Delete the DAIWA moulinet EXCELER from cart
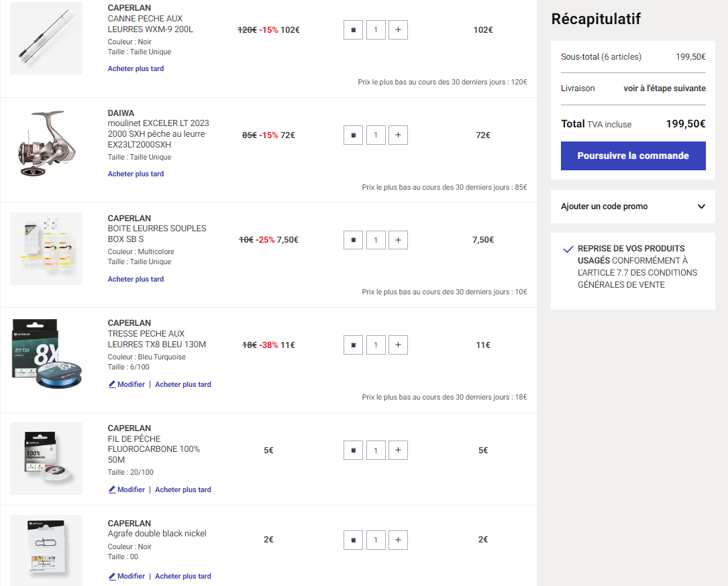 [x=353, y=135]
